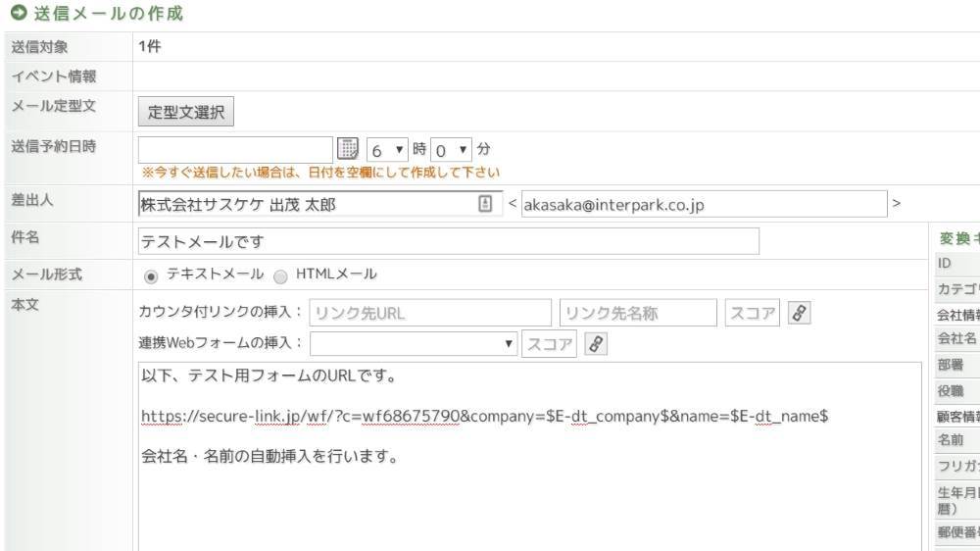Click the スコア field in counter link row
Viewport: 980px width, 551px height.
tap(752, 313)
